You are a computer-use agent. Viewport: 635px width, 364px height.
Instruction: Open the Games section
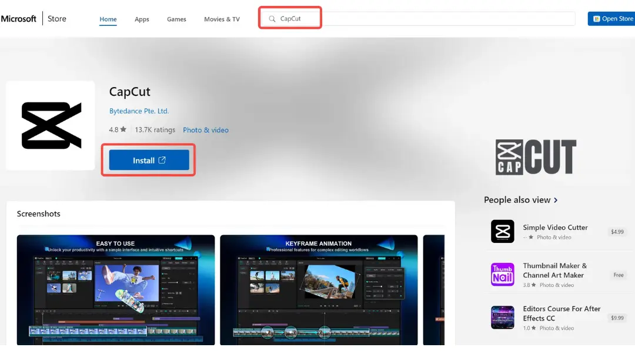pos(176,18)
